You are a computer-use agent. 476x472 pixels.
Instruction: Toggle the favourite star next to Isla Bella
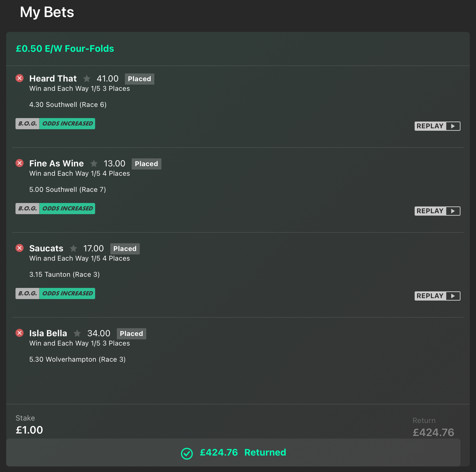point(77,333)
